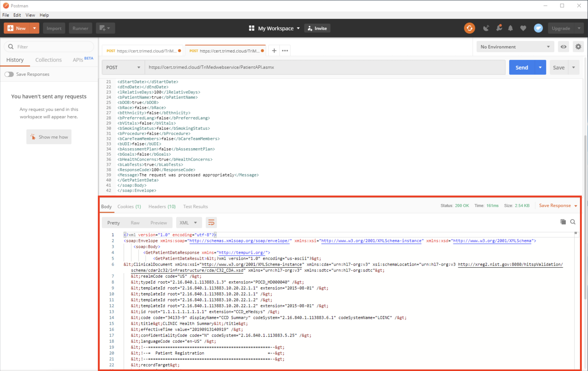Screen dimensions: 588x371
Task: Search within the response body
Action: coord(573,222)
